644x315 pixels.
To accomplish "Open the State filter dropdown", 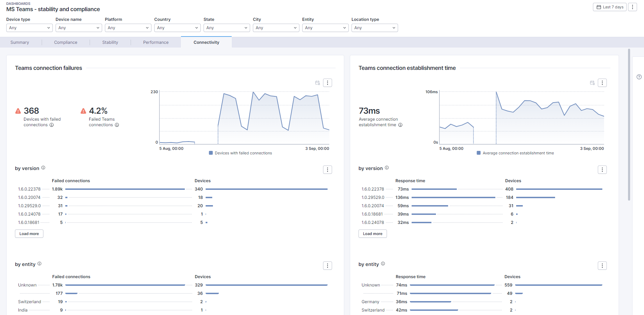I will (x=227, y=28).
